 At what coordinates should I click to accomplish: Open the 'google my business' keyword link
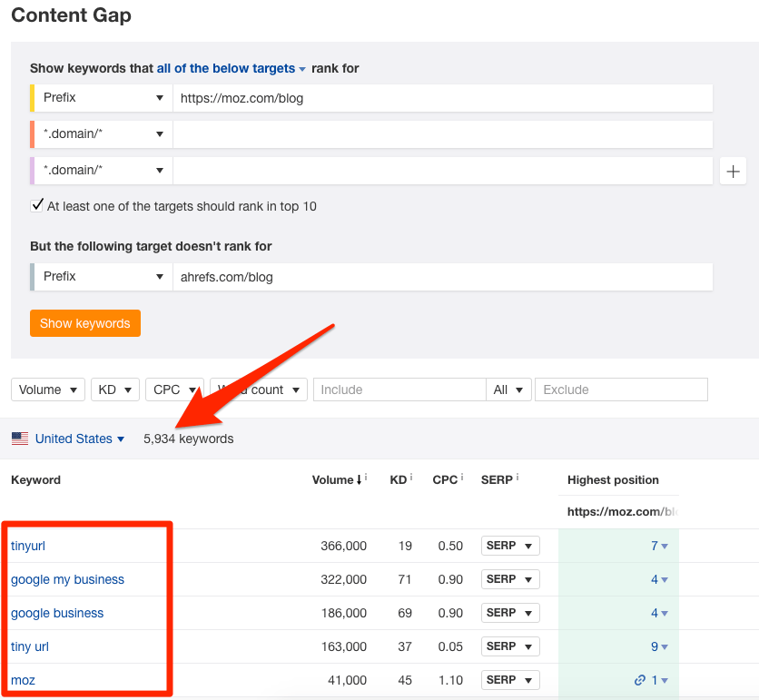[68, 579]
